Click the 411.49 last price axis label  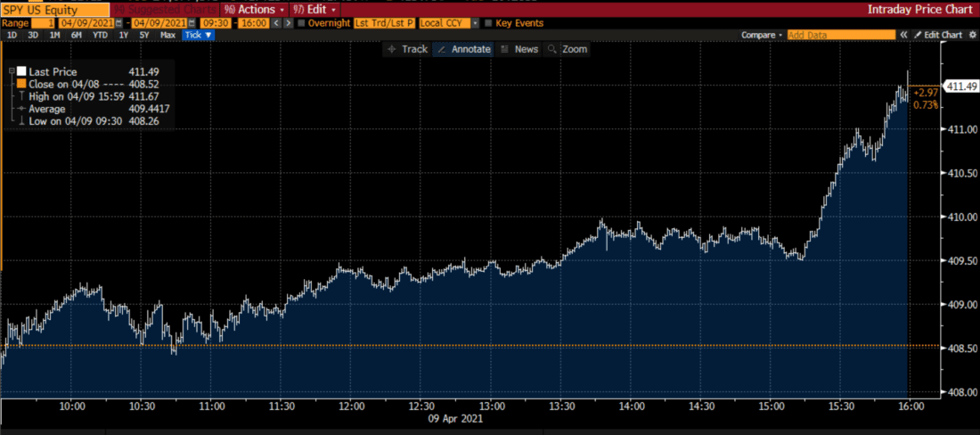(962, 86)
